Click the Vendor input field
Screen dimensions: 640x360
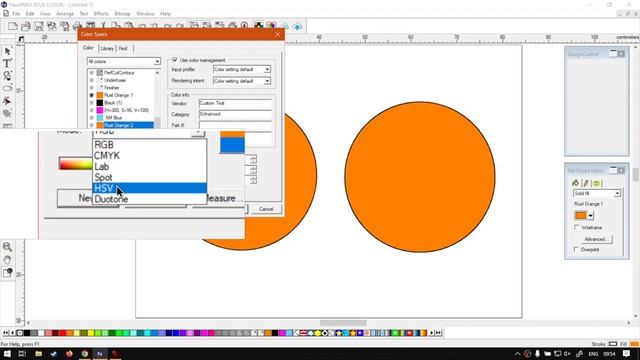pos(235,103)
